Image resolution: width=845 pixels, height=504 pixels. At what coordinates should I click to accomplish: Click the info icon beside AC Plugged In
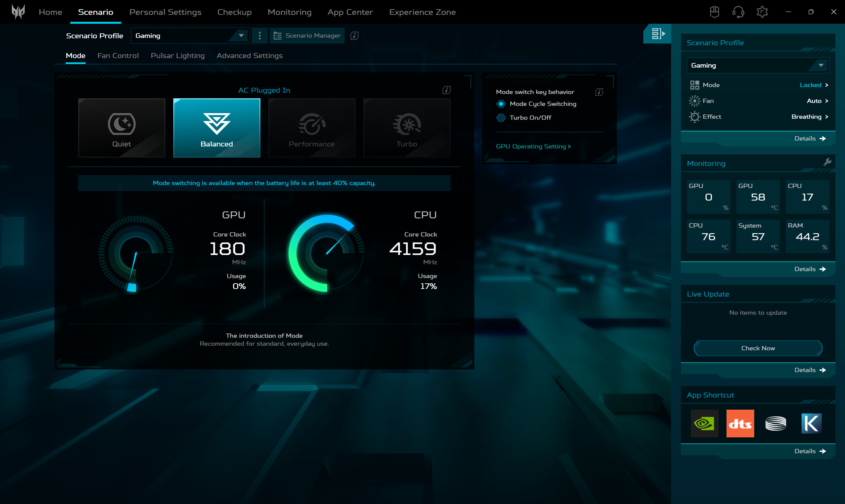click(446, 90)
